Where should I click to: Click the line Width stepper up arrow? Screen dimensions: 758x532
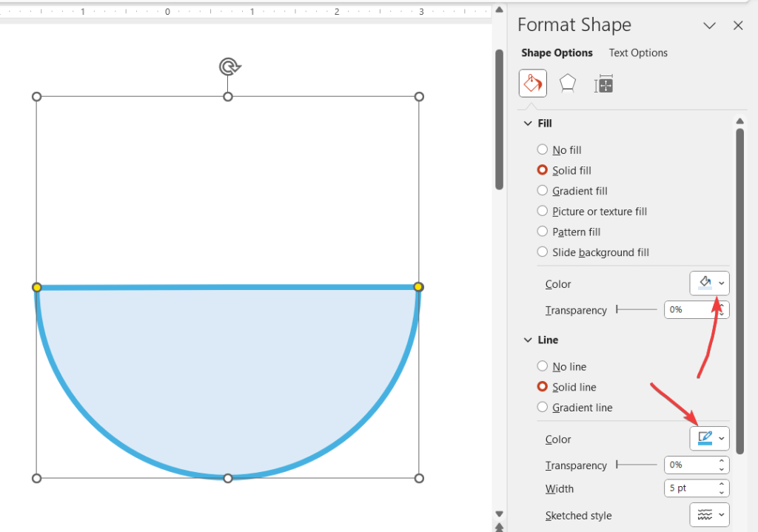pos(722,485)
